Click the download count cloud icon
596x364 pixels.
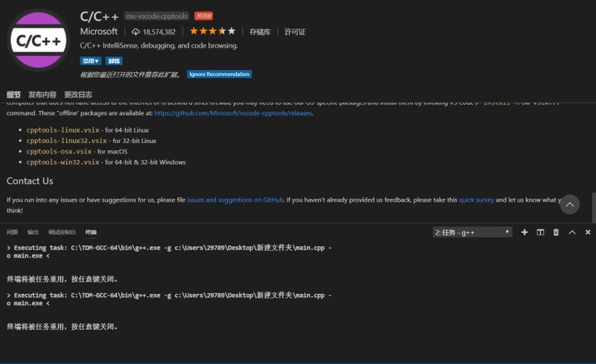coord(136,32)
